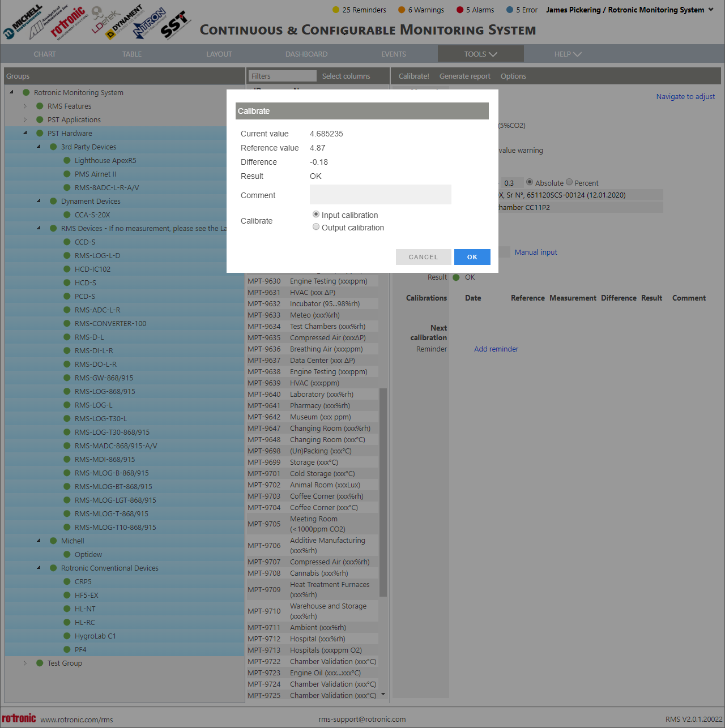The image size is (725, 728).
Task: Open the HELP menu
Action: [x=568, y=54]
